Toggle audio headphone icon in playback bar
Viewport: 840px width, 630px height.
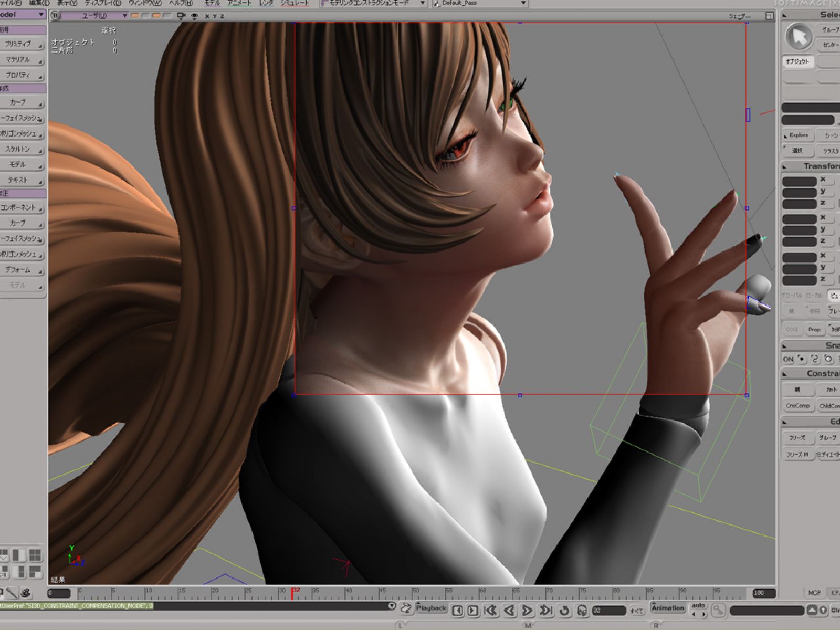[582, 610]
